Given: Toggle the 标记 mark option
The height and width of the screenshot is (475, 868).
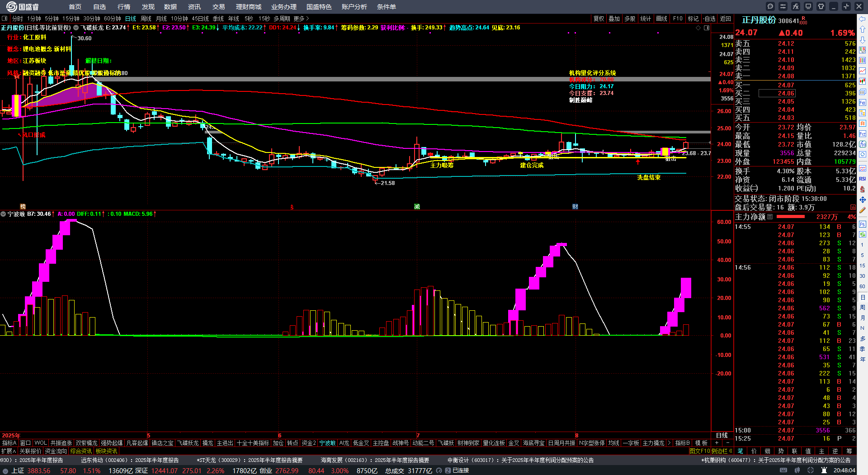Looking at the screenshot, I should pyautogui.click(x=693, y=19).
